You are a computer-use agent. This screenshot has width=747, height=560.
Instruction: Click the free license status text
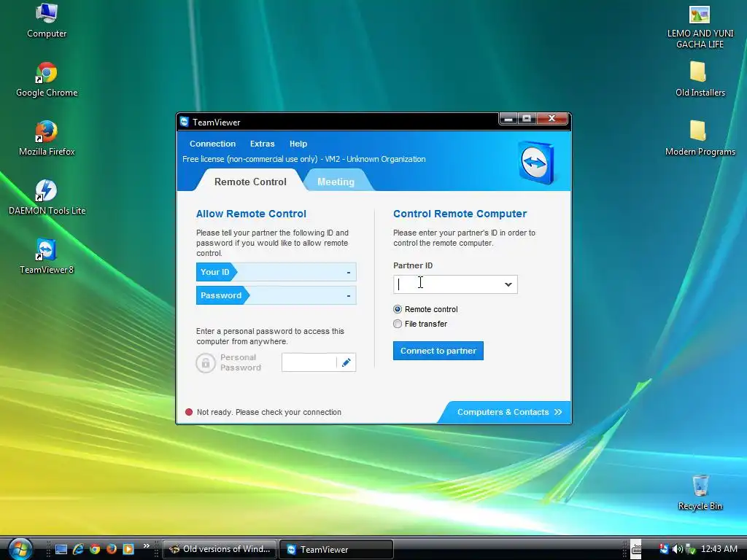304,159
